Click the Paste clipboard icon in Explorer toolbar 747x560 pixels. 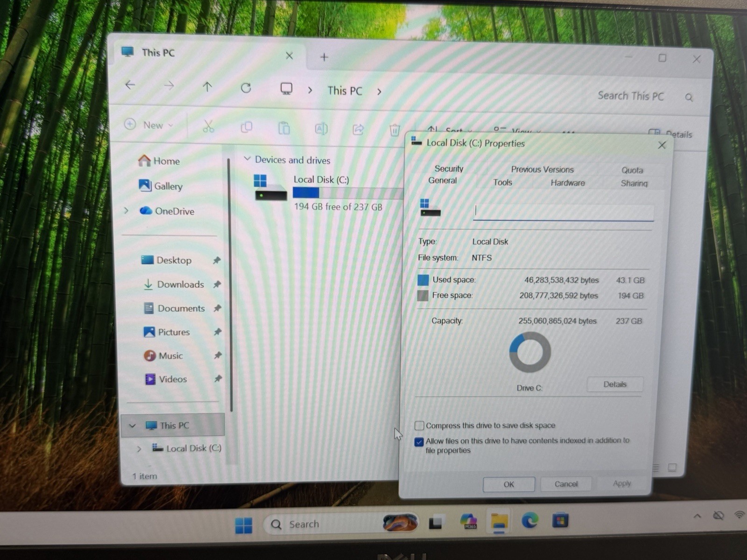[284, 128]
